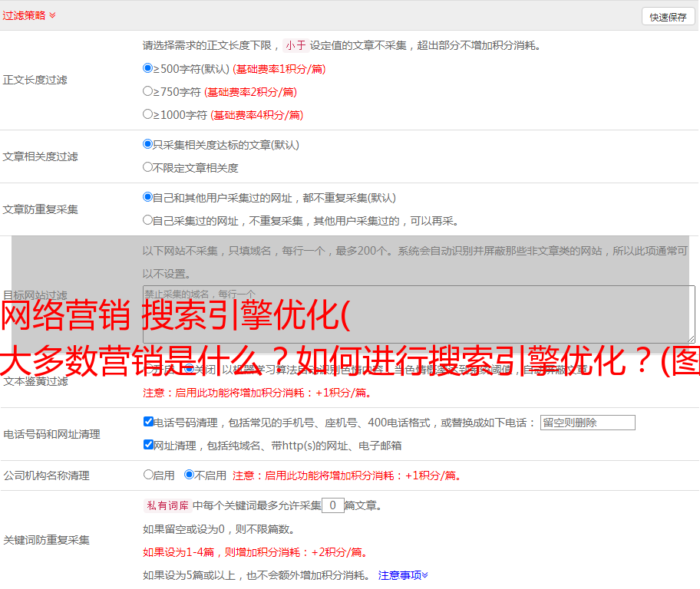The height and width of the screenshot is (589, 700).
Task: Click the keyword article count field
Action: click(332, 505)
